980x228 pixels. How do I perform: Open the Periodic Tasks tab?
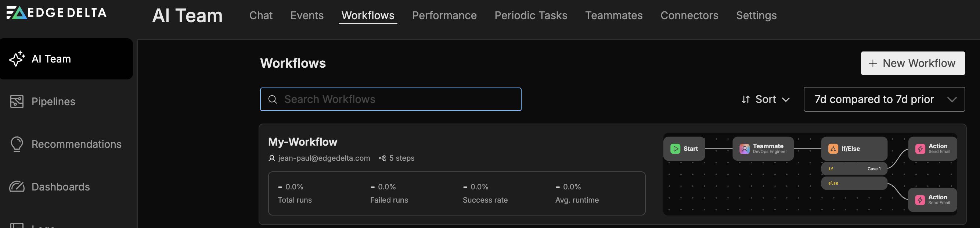point(530,15)
